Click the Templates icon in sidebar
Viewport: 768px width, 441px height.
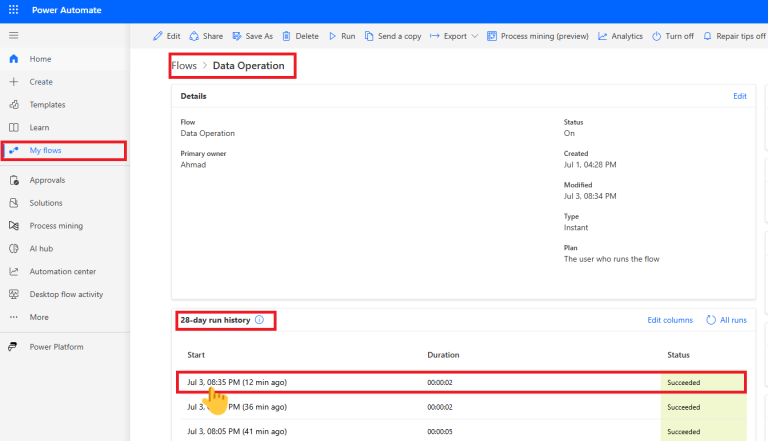pos(14,104)
